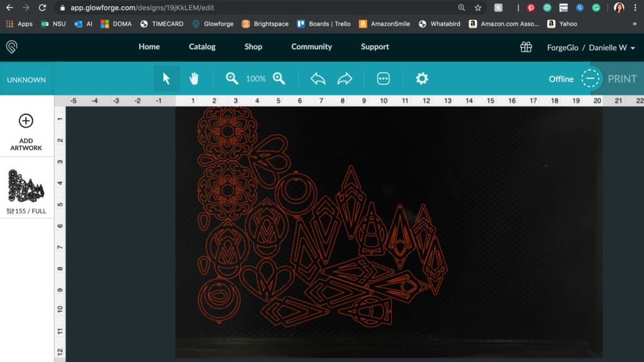Go forward in browser history

tap(26, 8)
